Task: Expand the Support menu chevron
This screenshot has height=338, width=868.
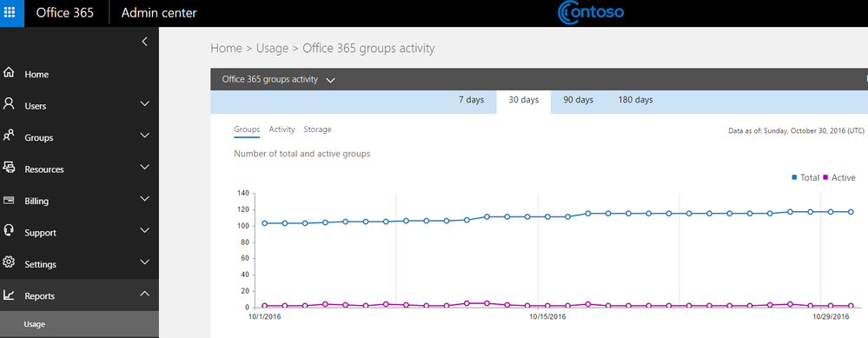Action: click(x=144, y=230)
